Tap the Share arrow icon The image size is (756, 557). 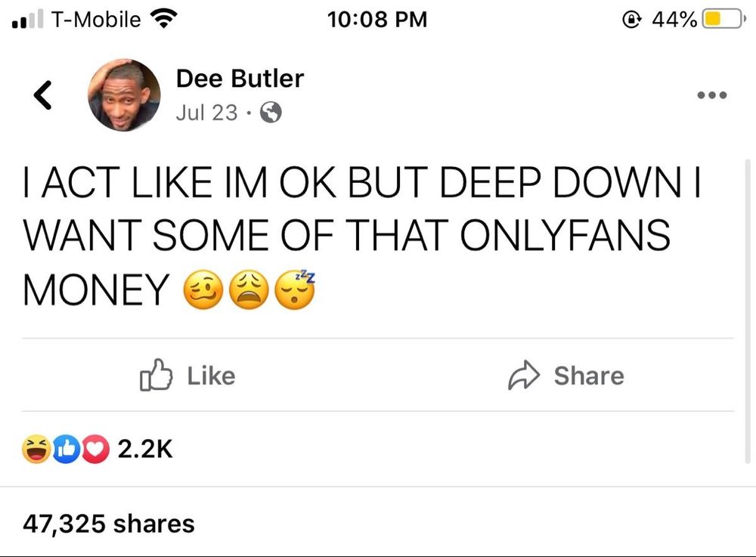tap(524, 375)
